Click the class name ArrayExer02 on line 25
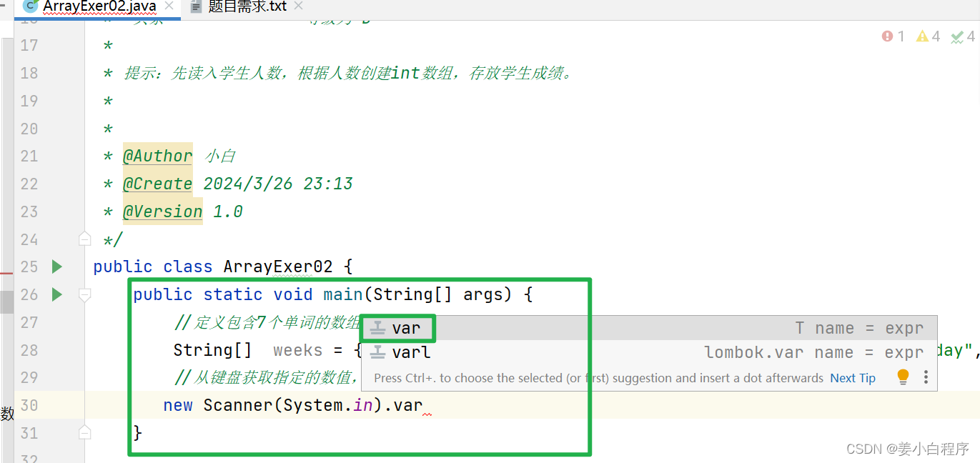The image size is (980, 463). pyautogui.click(x=278, y=267)
